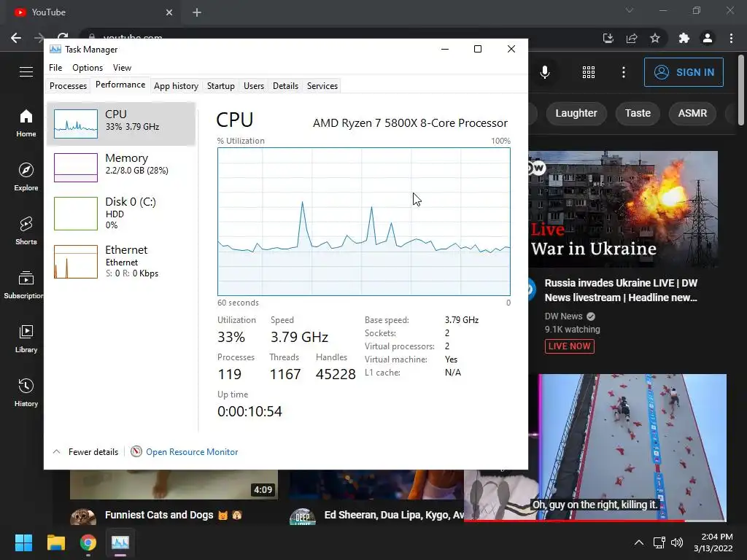Open volume speaker tray icon
The width and height of the screenshot is (747, 560).
pyautogui.click(x=676, y=542)
